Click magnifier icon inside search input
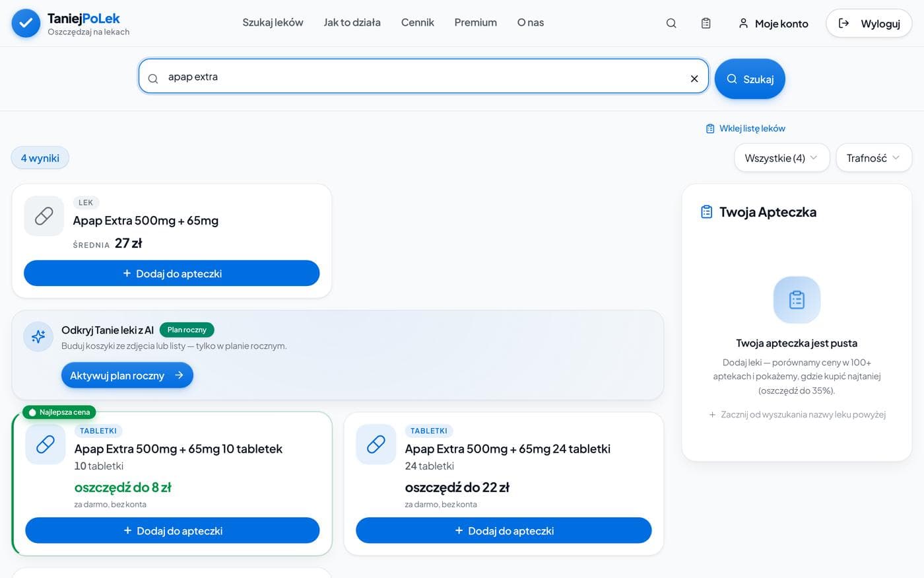 point(153,79)
